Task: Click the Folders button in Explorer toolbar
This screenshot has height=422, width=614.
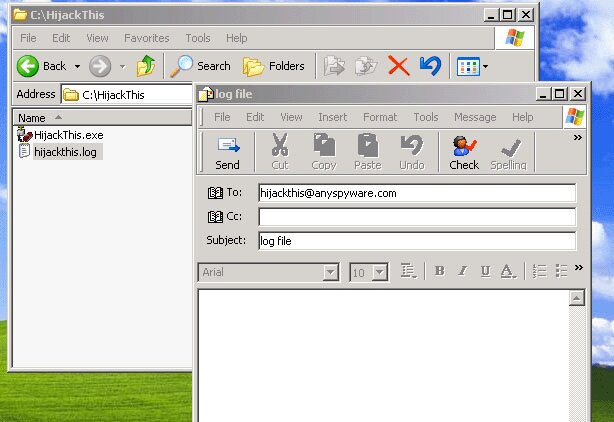Action: coord(273,66)
